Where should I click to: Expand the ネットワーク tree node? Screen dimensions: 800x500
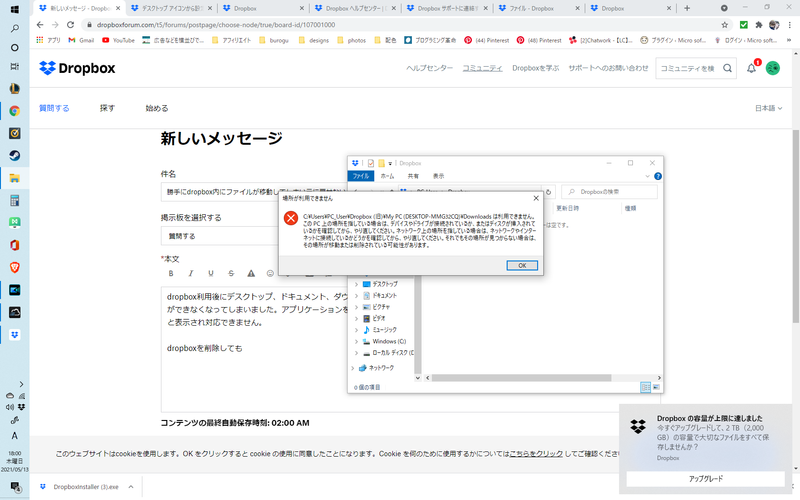[355, 368]
